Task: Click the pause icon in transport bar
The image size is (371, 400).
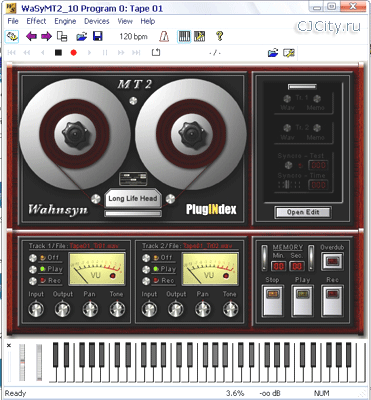Action: tap(105, 52)
